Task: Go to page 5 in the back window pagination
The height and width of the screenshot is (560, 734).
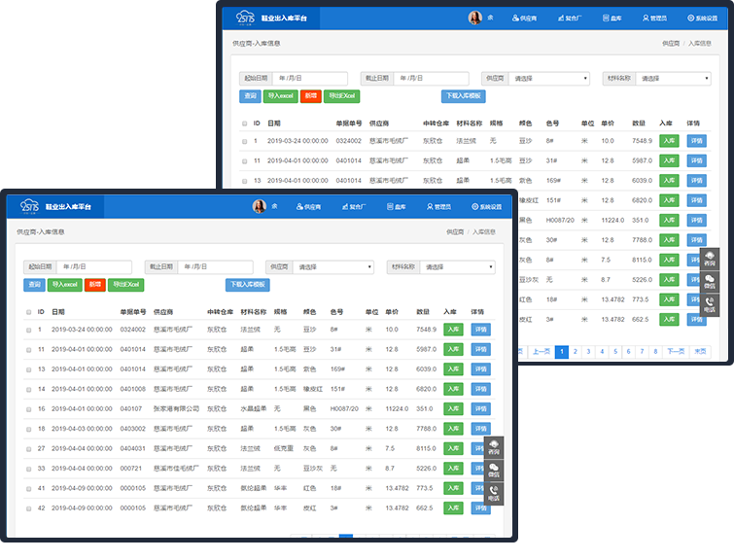Action: click(x=615, y=352)
